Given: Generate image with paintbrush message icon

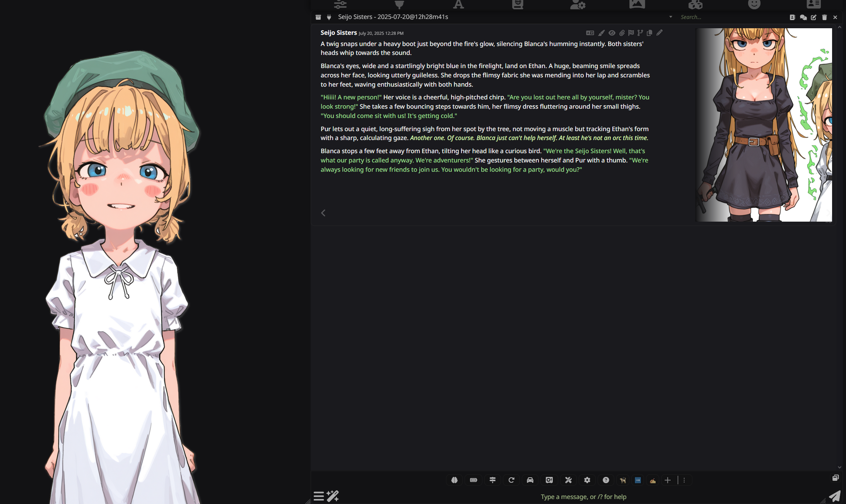Looking at the screenshot, I should tap(601, 33).
